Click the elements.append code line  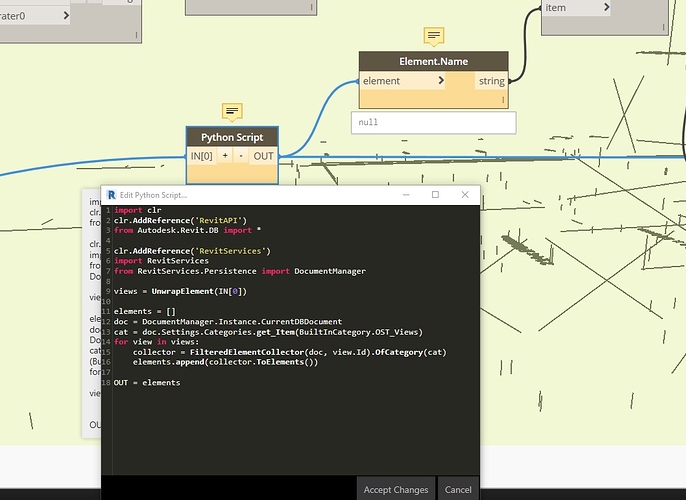tap(225, 362)
